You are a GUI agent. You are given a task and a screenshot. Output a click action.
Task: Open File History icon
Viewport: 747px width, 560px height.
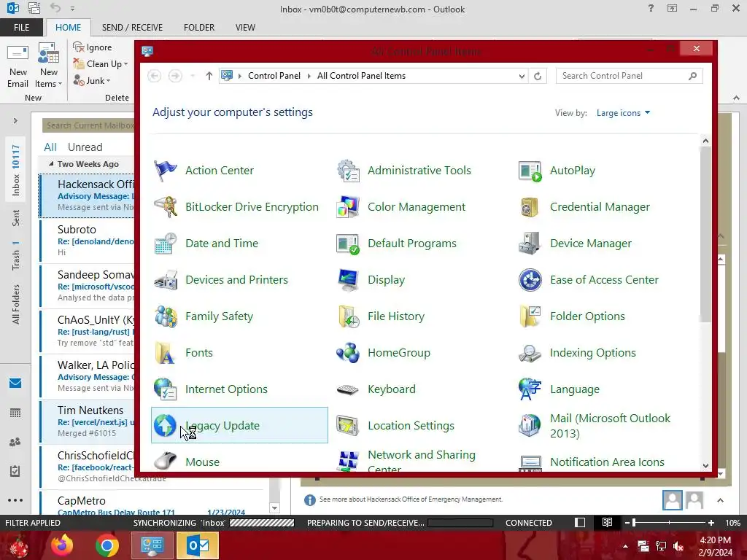[348, 316]
